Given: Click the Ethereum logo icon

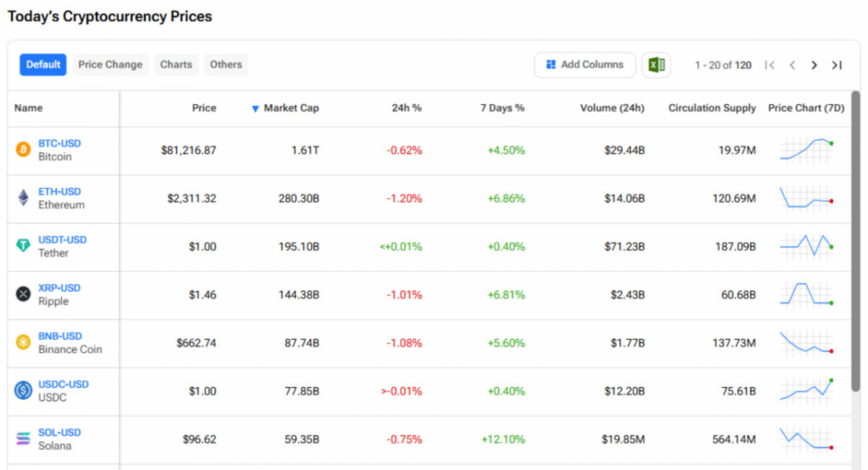Looking at the screenshot, I should click(24, 197).
